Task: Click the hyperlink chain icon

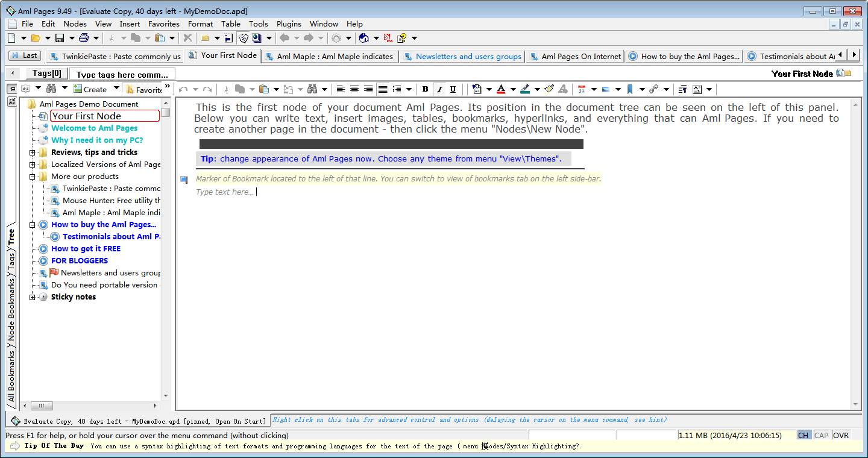Action: coord(654,89)
